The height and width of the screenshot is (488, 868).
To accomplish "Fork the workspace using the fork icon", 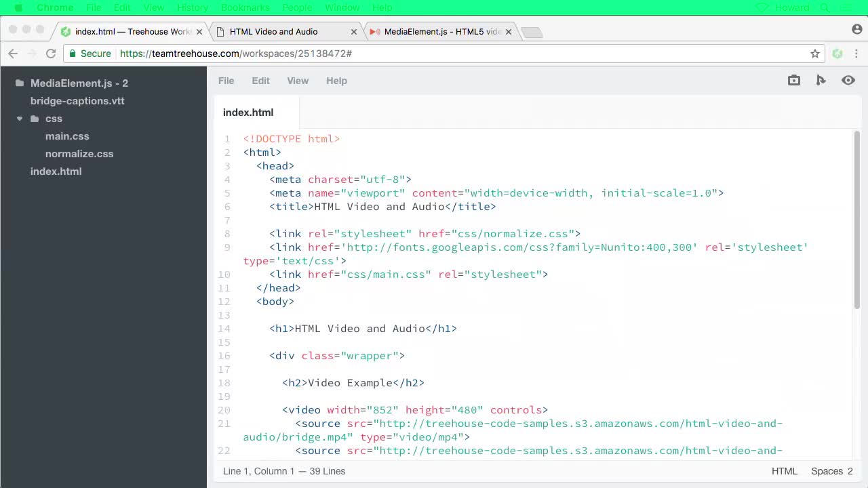I will (x=821, y=80).
